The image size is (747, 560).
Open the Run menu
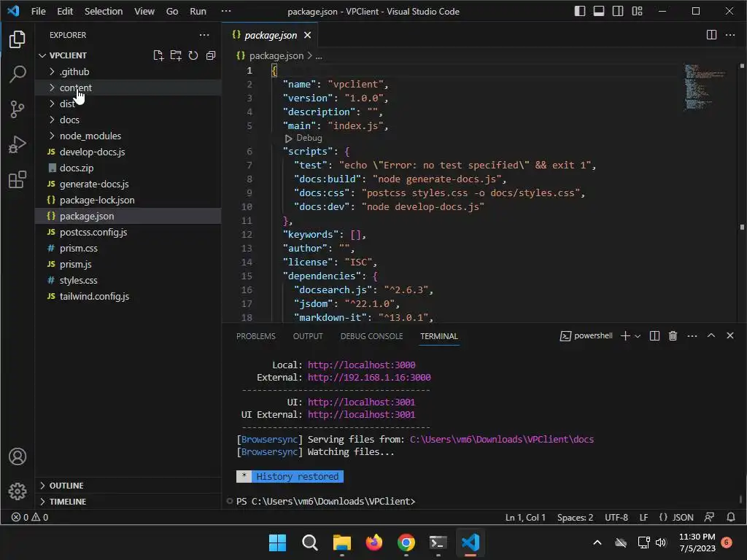click(x=198, y=11)
